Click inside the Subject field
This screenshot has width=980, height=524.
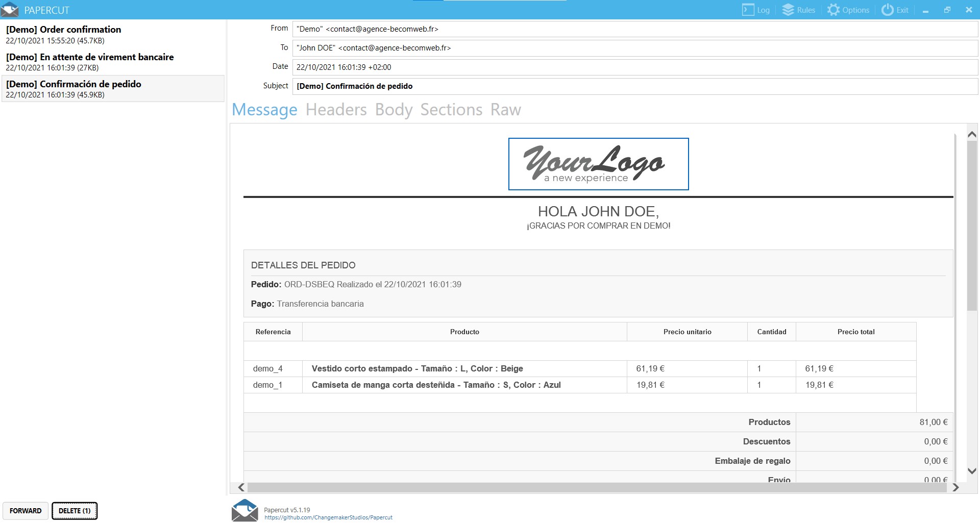(459, 86)
